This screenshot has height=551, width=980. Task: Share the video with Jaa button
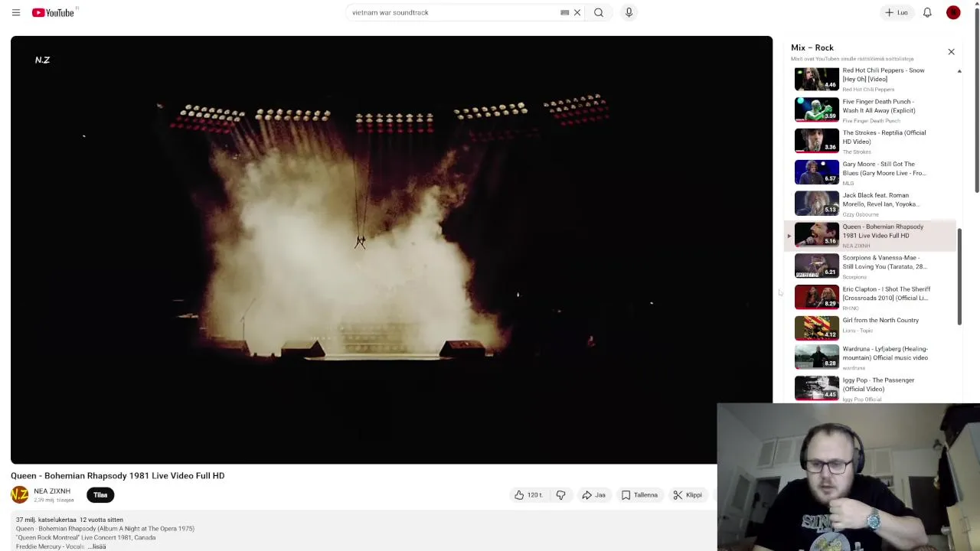(593, 495)
